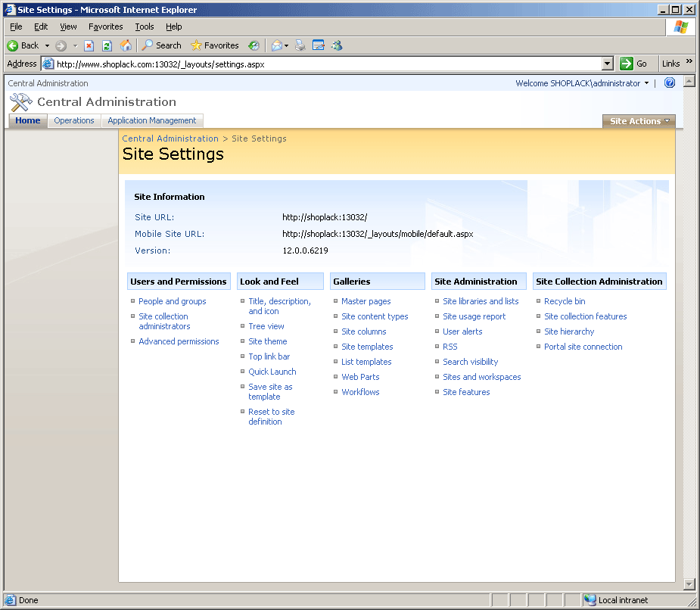
Task: Expand the Links toolbar chevron
Action: (x=689, y=61)
